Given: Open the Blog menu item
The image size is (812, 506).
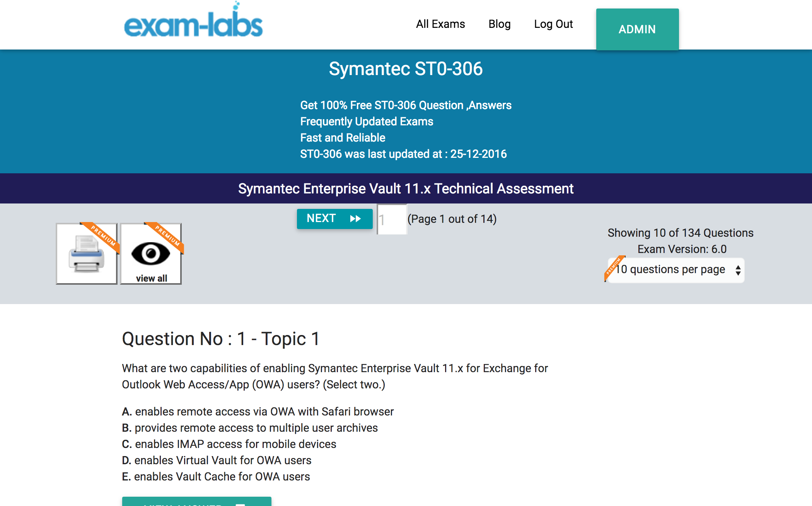Looking at the screenshot, I should click(x=500, y=24).
